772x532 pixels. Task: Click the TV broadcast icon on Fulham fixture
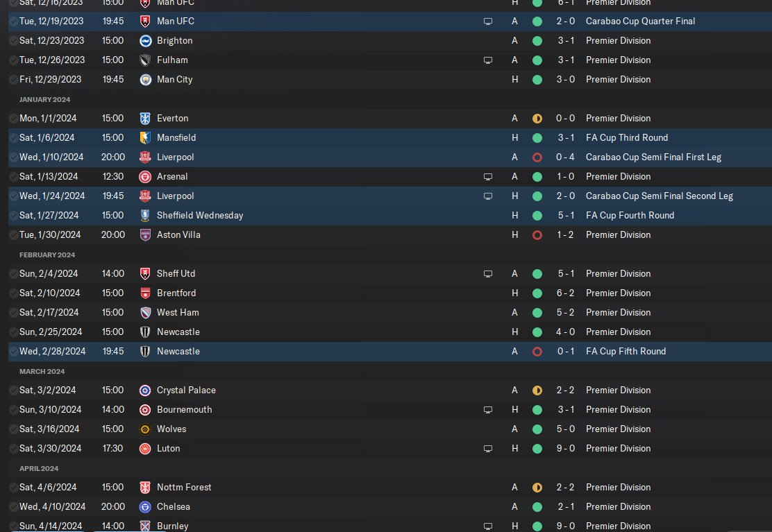tap(488, 60)
